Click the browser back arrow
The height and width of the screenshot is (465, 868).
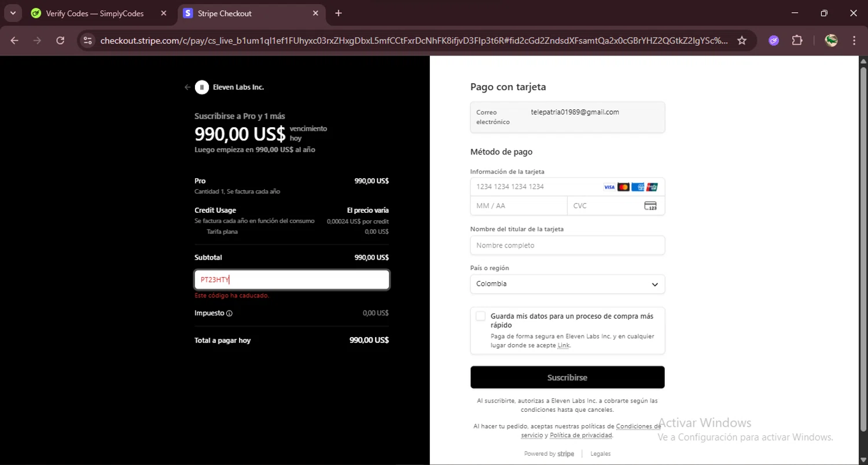(14, 40)
